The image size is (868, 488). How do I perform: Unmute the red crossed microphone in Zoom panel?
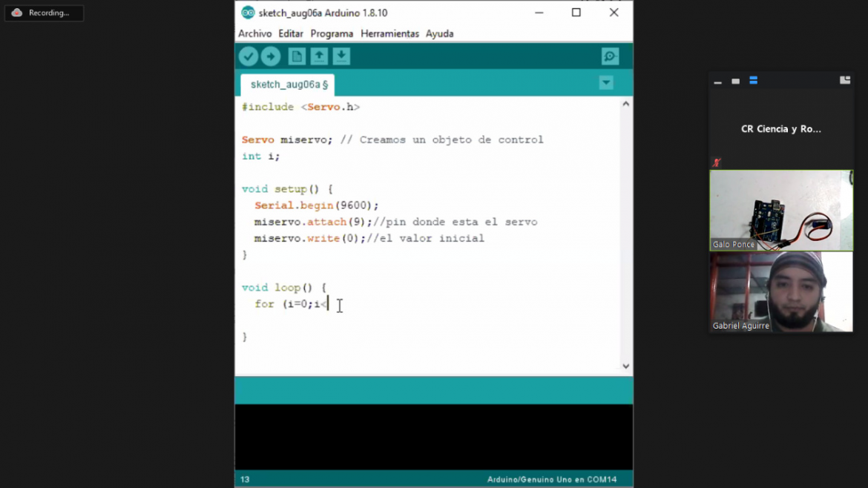click(x=716, y=162)
